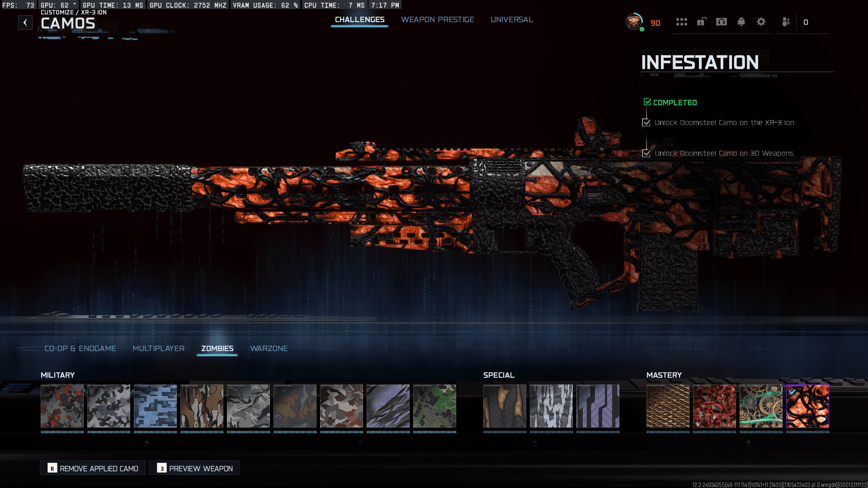
Task: Select the Multiplayer camo category
Action: point(158,348)
